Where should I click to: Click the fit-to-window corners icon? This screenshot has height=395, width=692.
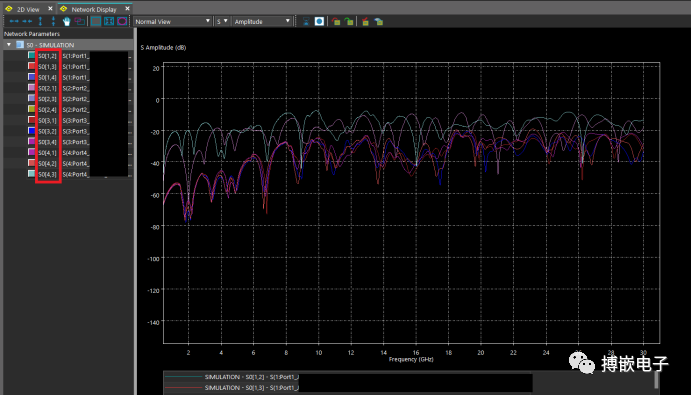click(x=109, y=21)
